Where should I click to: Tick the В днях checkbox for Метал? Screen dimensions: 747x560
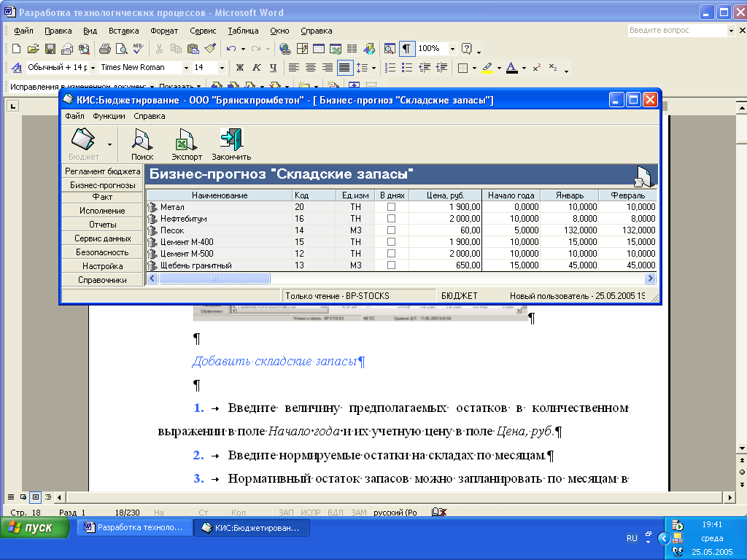(x=391, y=207)
